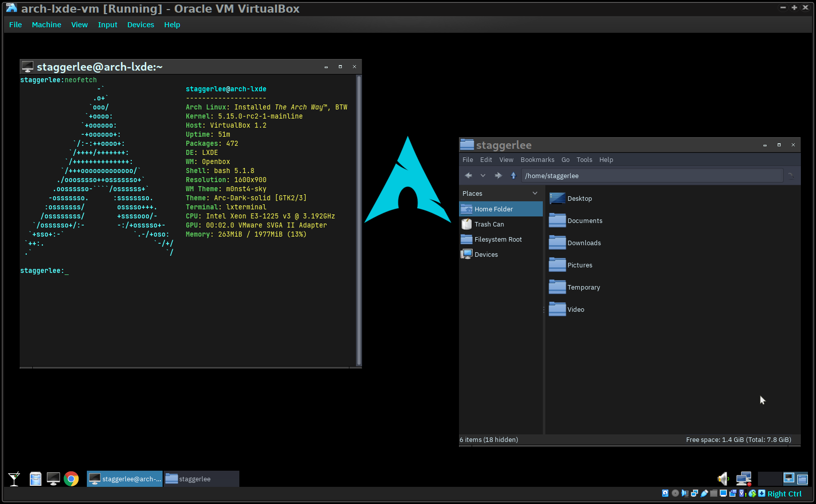816x504 pixels.
Task: Click the Free space status bar text
Action: click(738, 440)
